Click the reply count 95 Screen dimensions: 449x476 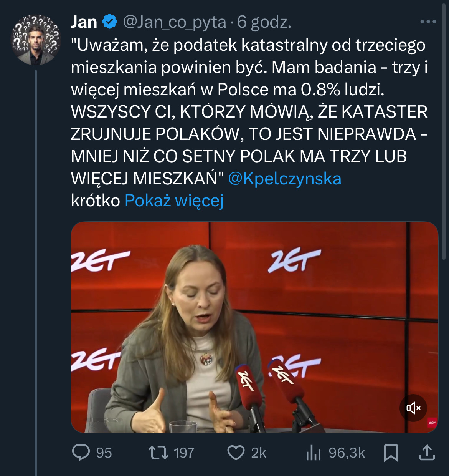pos(104,453)
